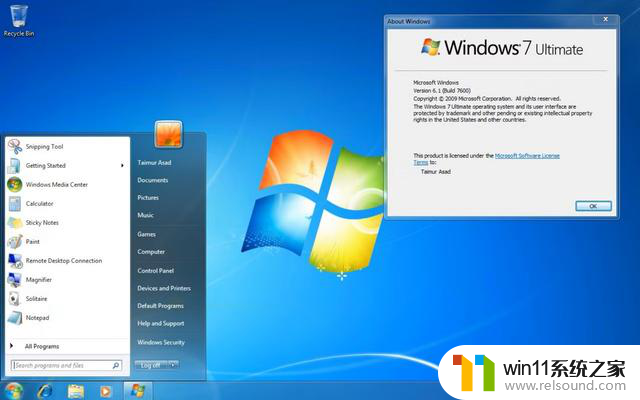Launch Internet Explorer from the taskbar

(x=44, y=391)
